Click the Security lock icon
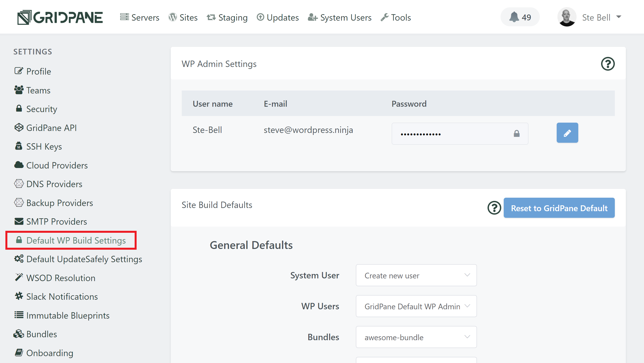This screenshot has width=644, height=363. pyautogui.click(x=19, y=108)
